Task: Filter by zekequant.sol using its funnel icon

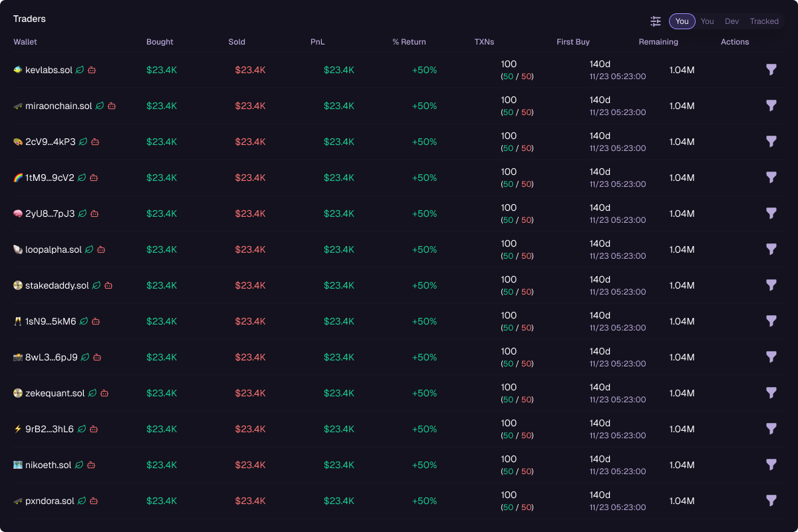Action: click(771, 393)
